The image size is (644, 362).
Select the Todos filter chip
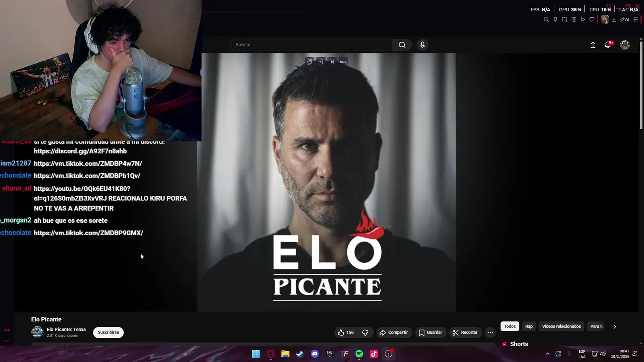[510, 326]
